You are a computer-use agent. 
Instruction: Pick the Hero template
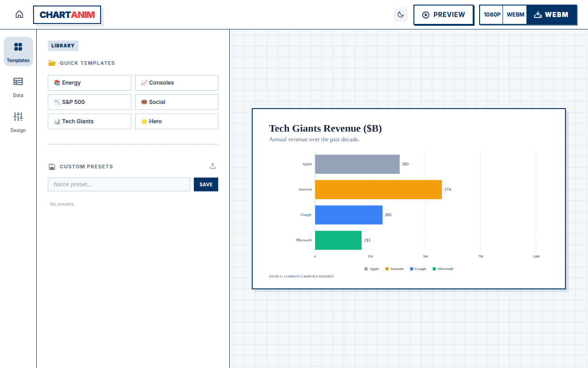click(x=176, y=121)
